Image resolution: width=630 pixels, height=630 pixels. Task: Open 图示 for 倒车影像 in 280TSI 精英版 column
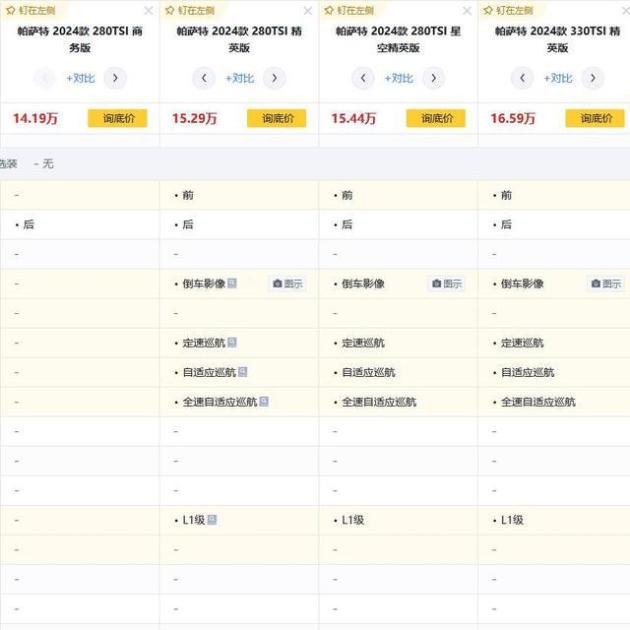pyautogui.click(x=287, y=284)
